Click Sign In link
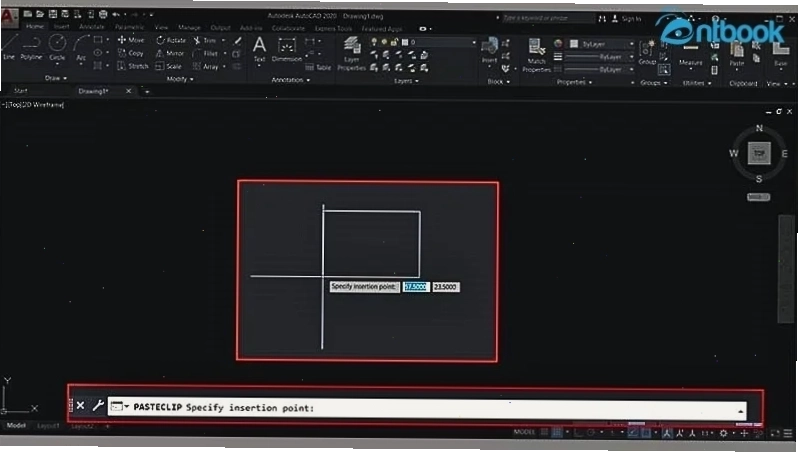The height and width of the screenshot is (452, 798). point(631,19)
